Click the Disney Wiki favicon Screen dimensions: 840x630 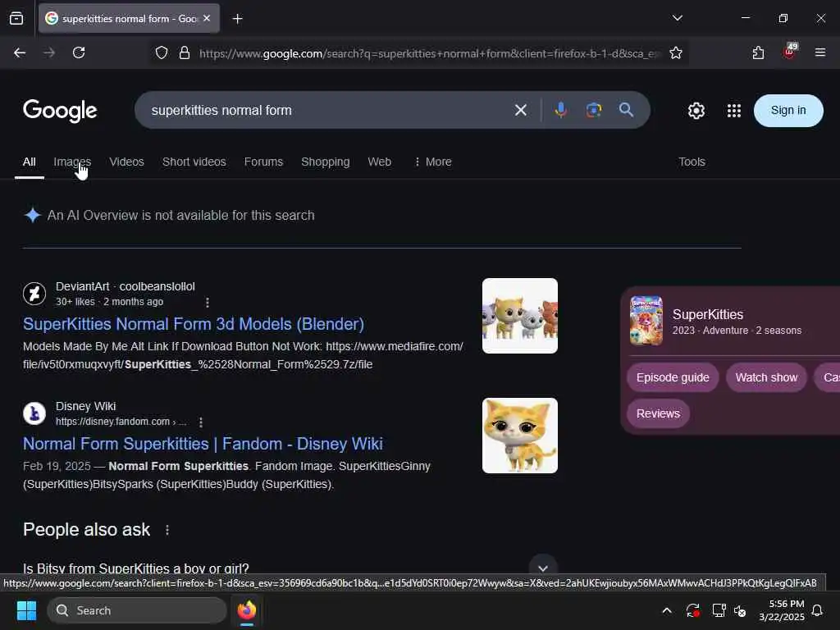[x=34, y=413]
